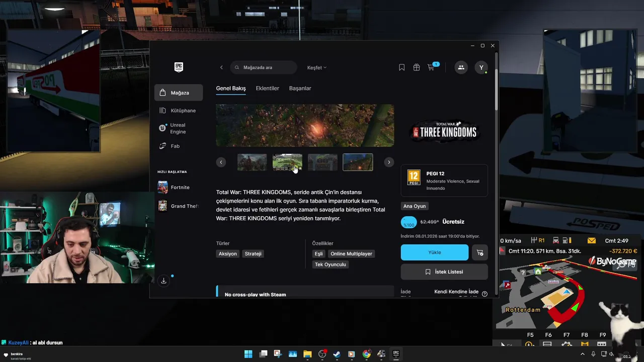The width and height of the screenshot is (644, 362).
Task: Open the Mağaza store section
Action: [179, 93]
